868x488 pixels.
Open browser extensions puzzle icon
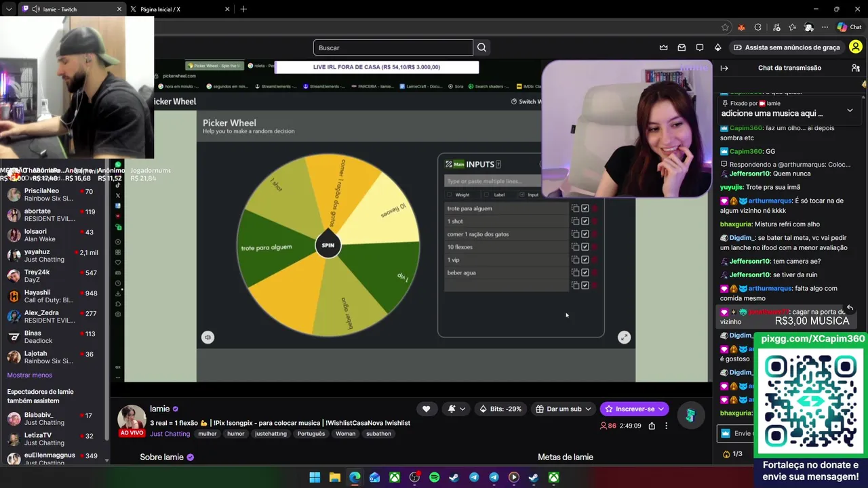point(758,27)
